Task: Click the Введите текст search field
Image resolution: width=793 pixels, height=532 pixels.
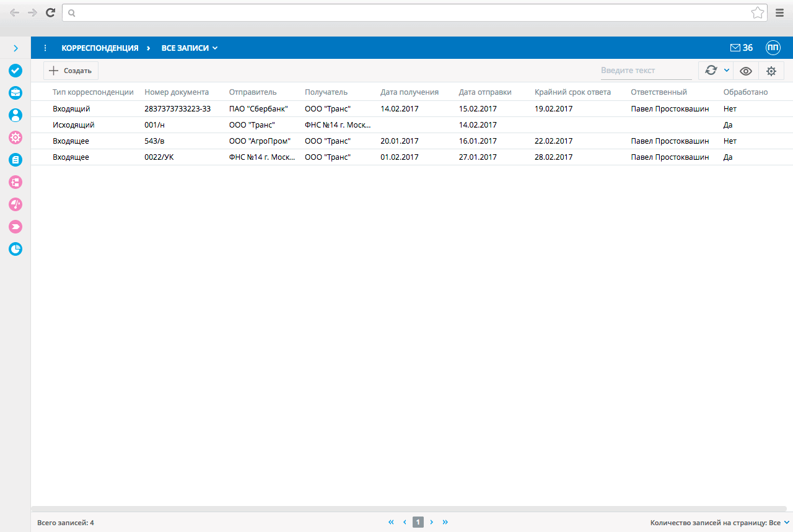Action: click(646, 71)
